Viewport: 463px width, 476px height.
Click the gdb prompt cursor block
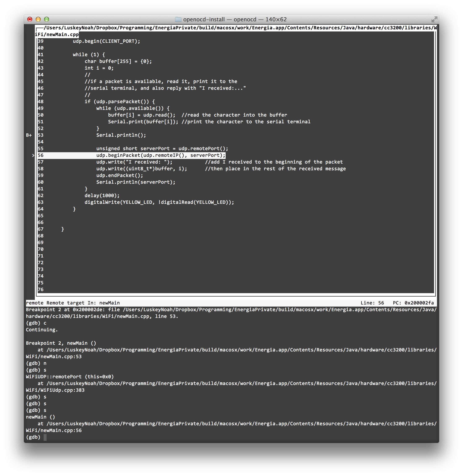coord(45,437)
